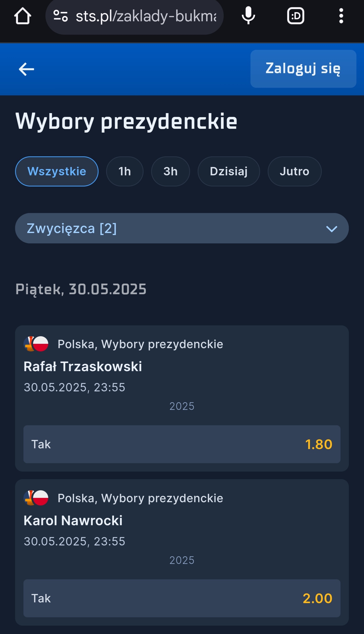Filter events to the next 1h

click(125, 171)
